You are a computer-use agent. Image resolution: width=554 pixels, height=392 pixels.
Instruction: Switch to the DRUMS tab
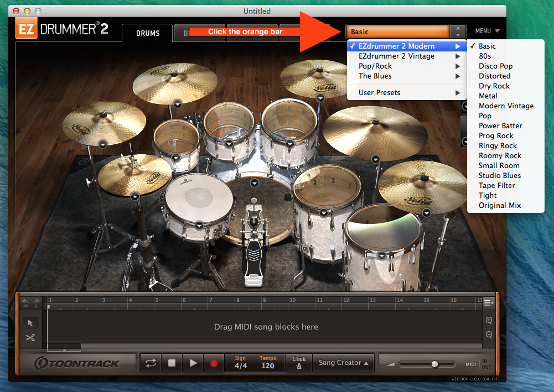coord(148,33)
